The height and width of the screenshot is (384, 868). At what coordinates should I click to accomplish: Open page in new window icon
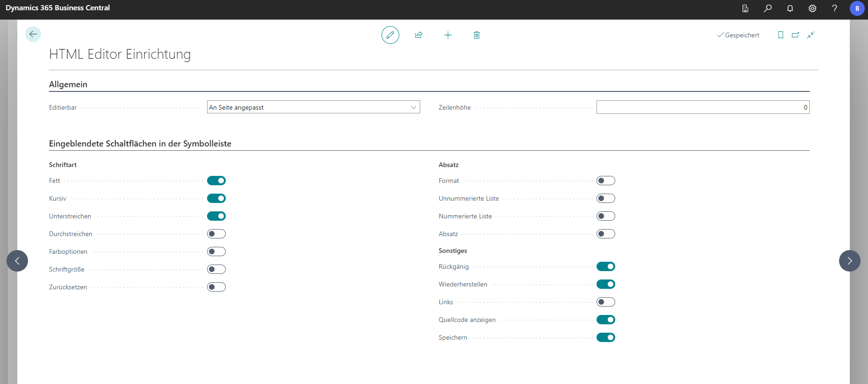click(x=795, y=35)
